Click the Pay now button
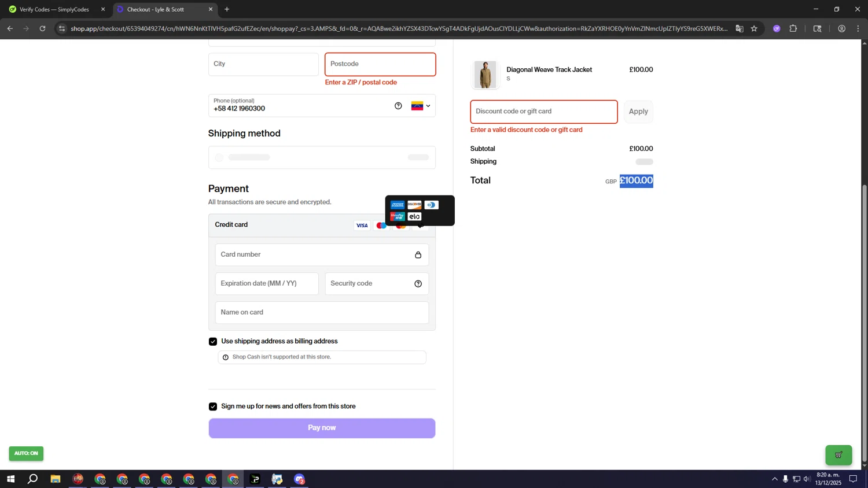Screen dimensions: 868x488 pos(322,428)
